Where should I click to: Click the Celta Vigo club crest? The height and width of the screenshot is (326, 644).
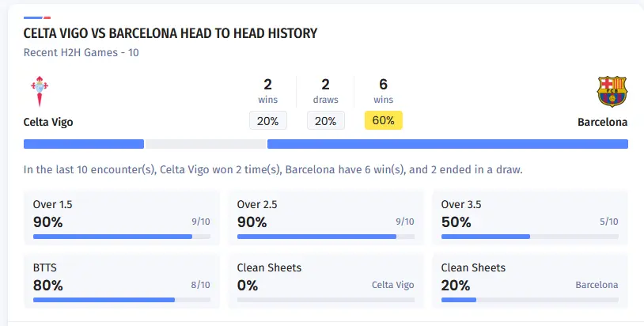click(x=40, y=92)
